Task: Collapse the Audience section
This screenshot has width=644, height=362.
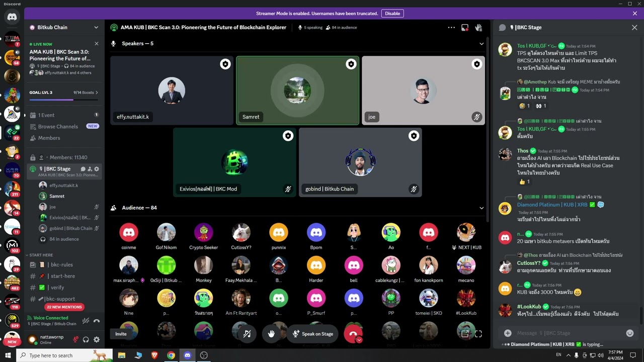Action: (x=481, y=208)
